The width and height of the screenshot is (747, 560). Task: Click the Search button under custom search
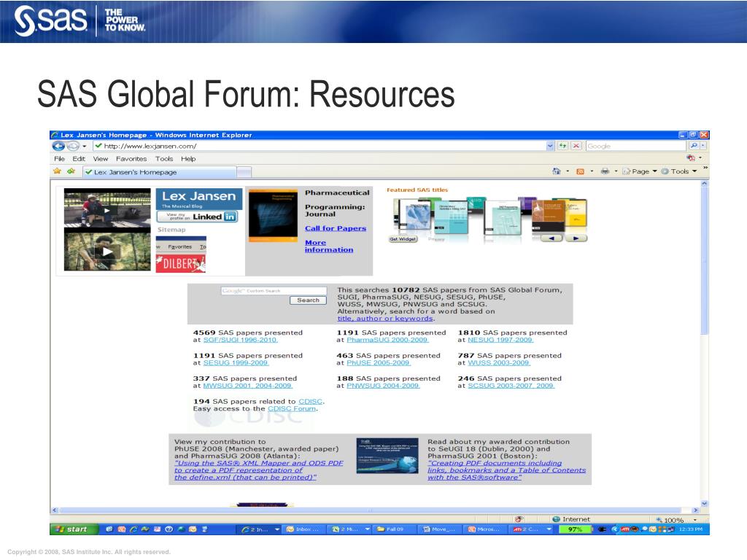point(309,300)
